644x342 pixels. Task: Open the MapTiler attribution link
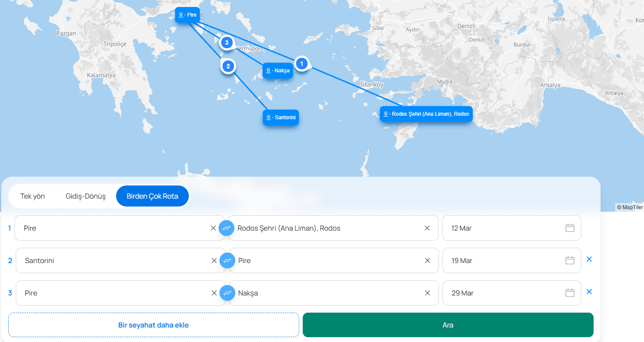pyautogui.click(x=630, y=207)
